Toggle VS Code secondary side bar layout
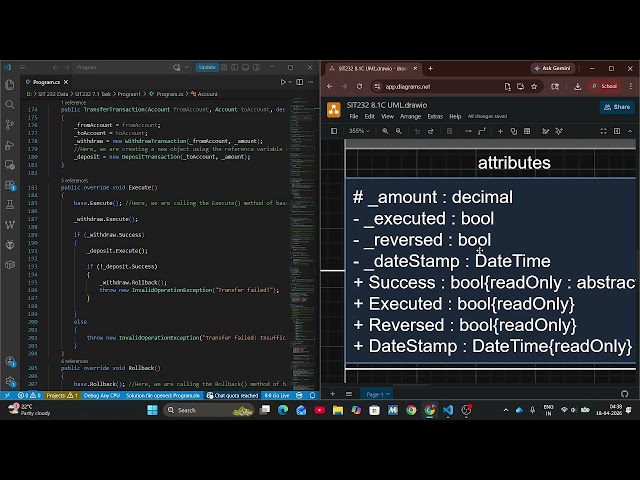 pos(256,67)
